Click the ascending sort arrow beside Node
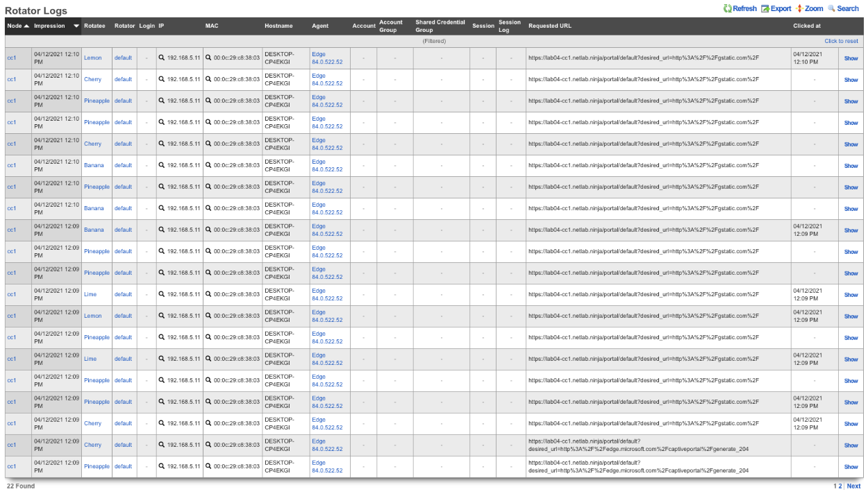The image size is (868, 494). 27,26
